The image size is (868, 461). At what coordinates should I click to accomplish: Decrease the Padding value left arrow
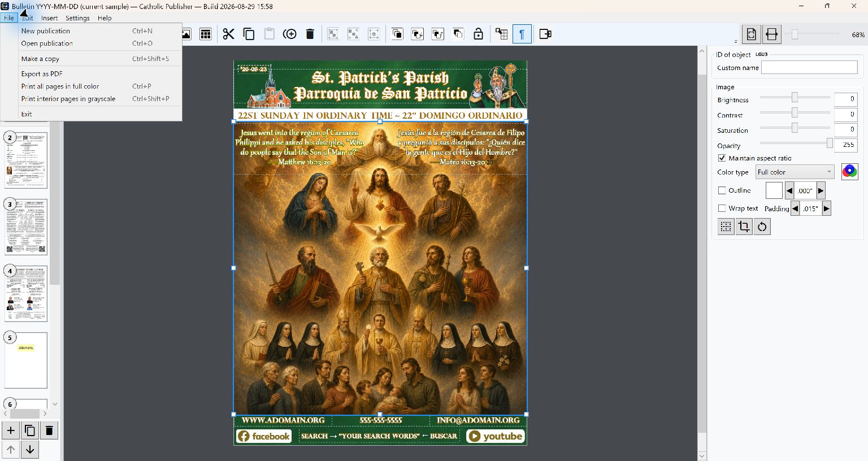795,208
